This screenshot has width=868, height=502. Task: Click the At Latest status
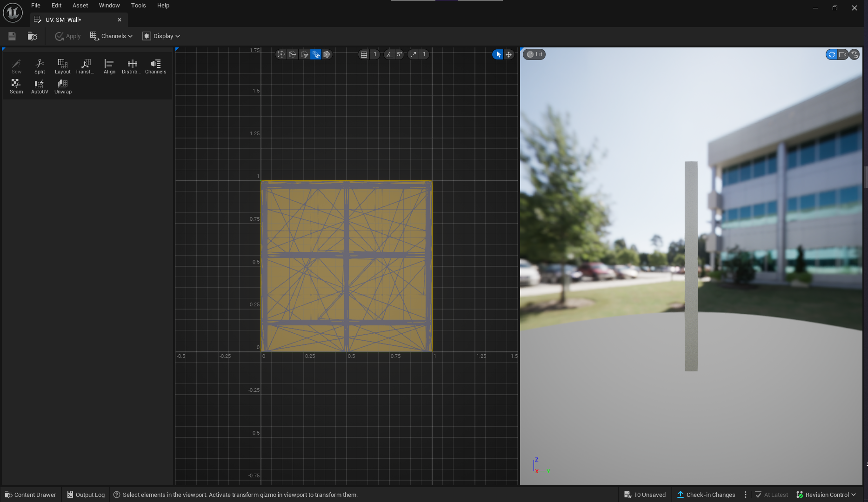point(771,495)
